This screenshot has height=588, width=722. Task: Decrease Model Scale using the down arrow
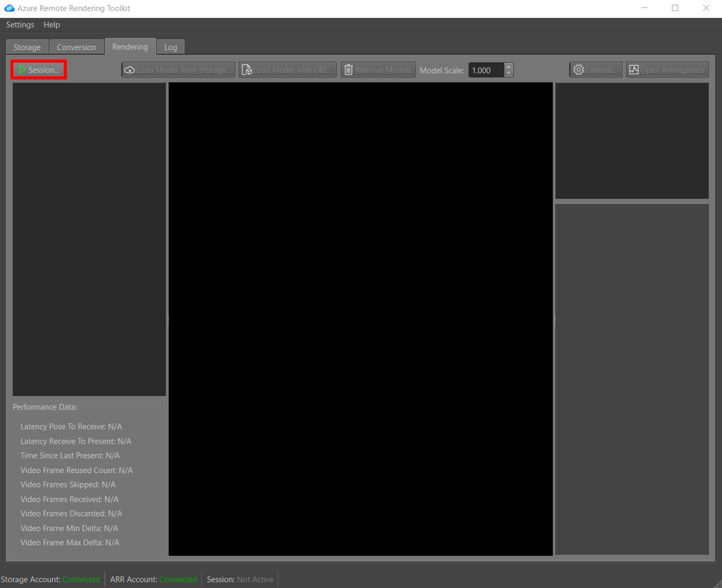(508, 73)
